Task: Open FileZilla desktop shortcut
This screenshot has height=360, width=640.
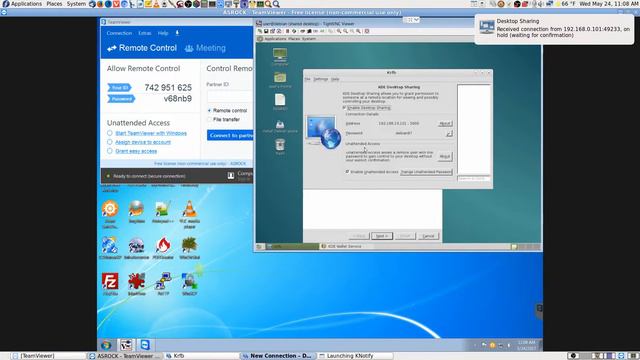Action: (x=110, y=284)
